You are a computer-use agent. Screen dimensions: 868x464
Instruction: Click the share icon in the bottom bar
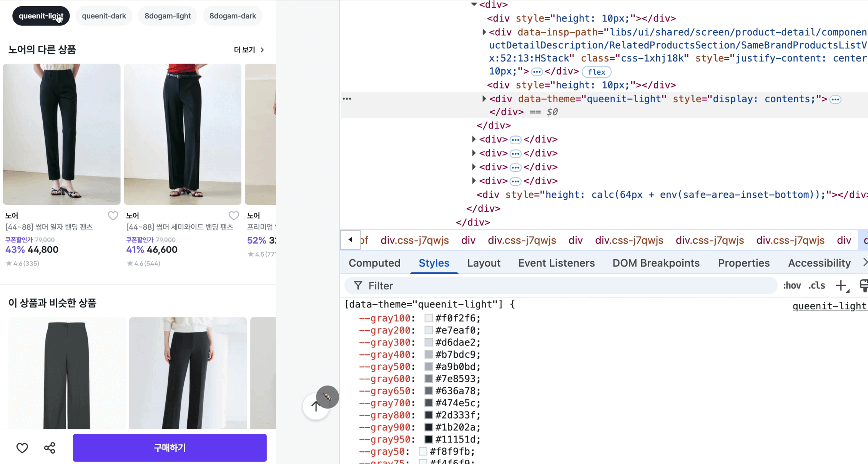point(50,448)
